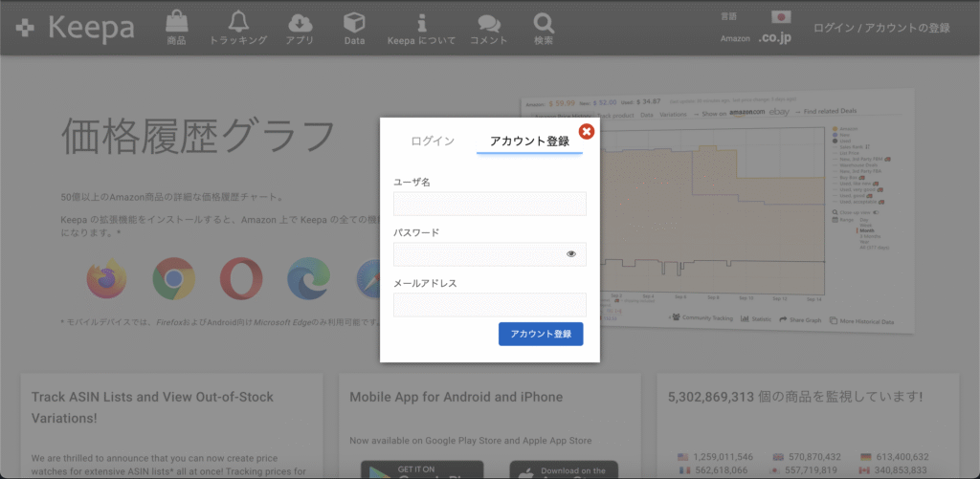Click the price history graph thumbnail
The image size is (980, 479).
[x=756, y=212]
